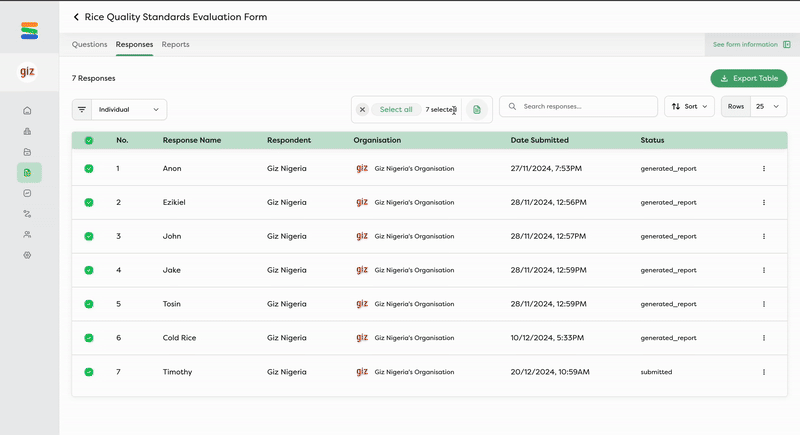Uncheck the checkbox for Tosin
Screen dimensions: 800x435
click(89, 304)
